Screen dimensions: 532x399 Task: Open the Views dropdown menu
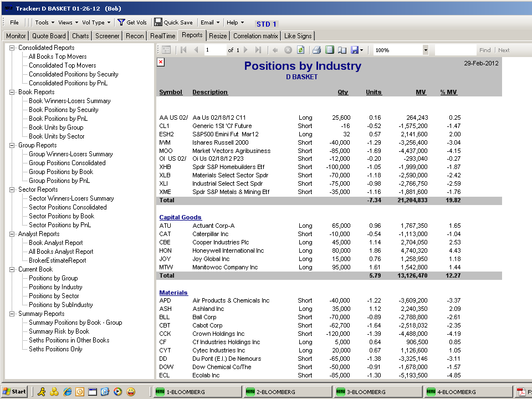68,22
